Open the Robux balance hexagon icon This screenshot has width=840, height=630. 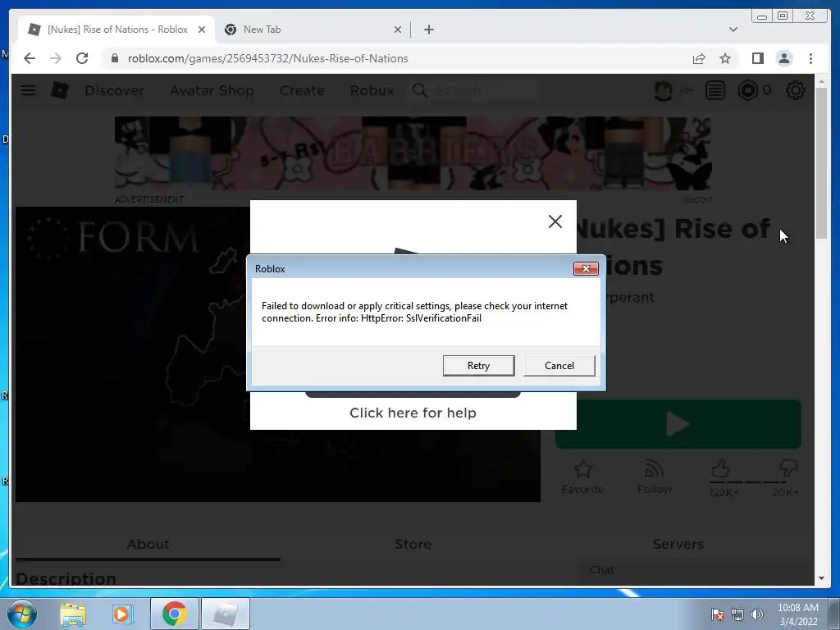point(748,90)
